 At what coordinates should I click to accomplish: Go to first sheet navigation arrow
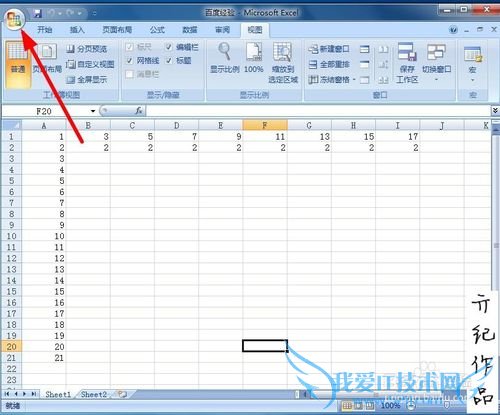[x=7, y=394]
